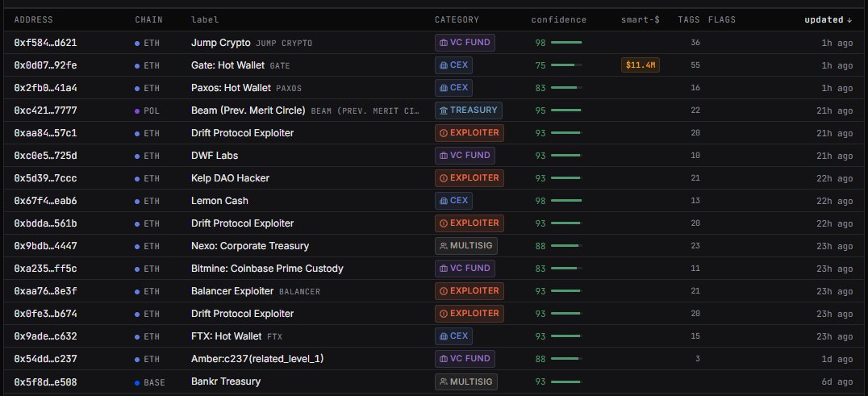Select the Bitmine: Coinbase Prime Custody label

[x=267, y=269]
